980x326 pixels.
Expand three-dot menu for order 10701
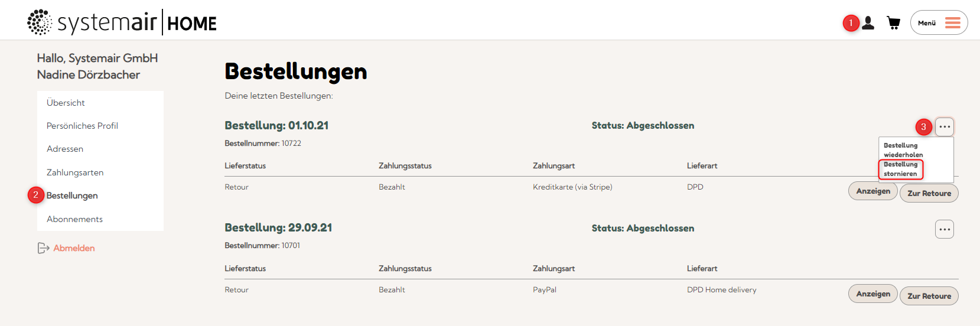[945, 229]
